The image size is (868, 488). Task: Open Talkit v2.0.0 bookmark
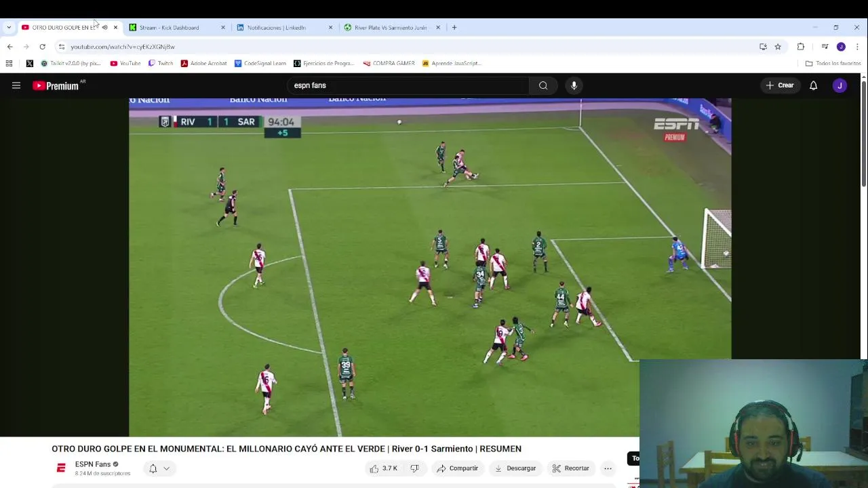click(71, 63)
